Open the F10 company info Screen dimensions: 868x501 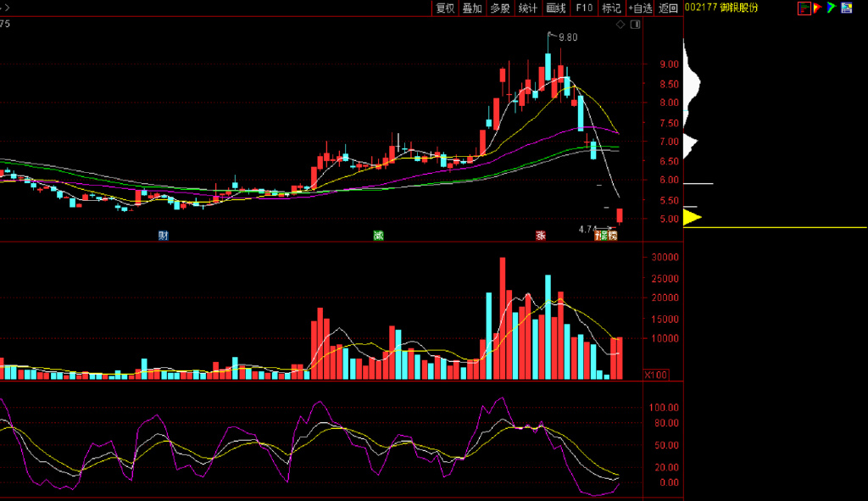click(x=584, y=8)
